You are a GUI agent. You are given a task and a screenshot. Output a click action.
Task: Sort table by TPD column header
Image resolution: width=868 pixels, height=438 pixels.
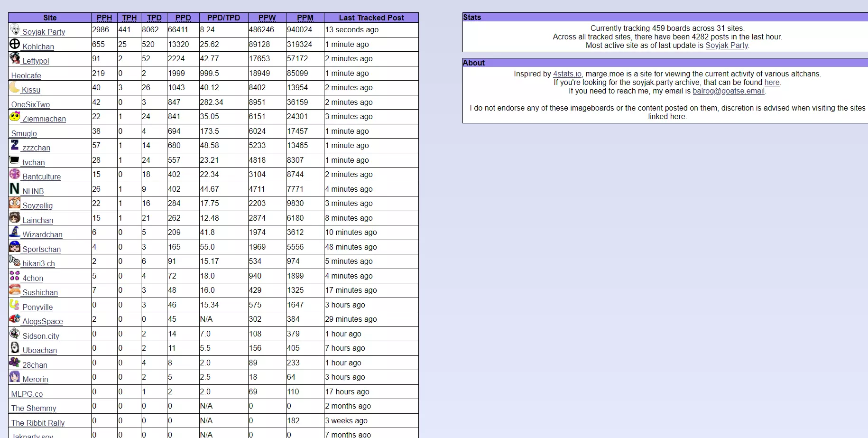click(154, 18)
